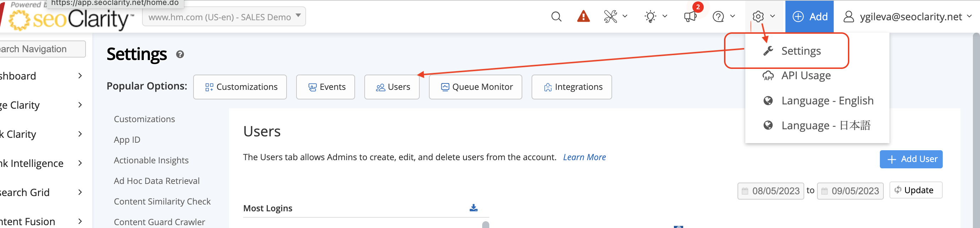Select Actionable Insights in settings list
The height and width of the screenshot is (228, 980).
pos(151,160)
